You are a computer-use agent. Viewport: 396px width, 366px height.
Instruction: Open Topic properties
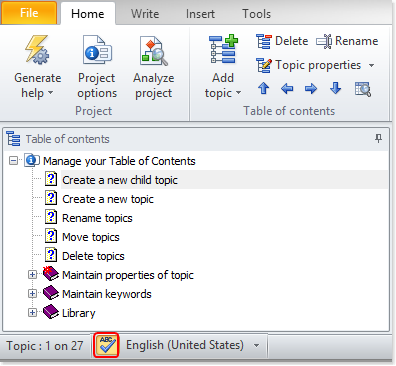click(308, 65)
